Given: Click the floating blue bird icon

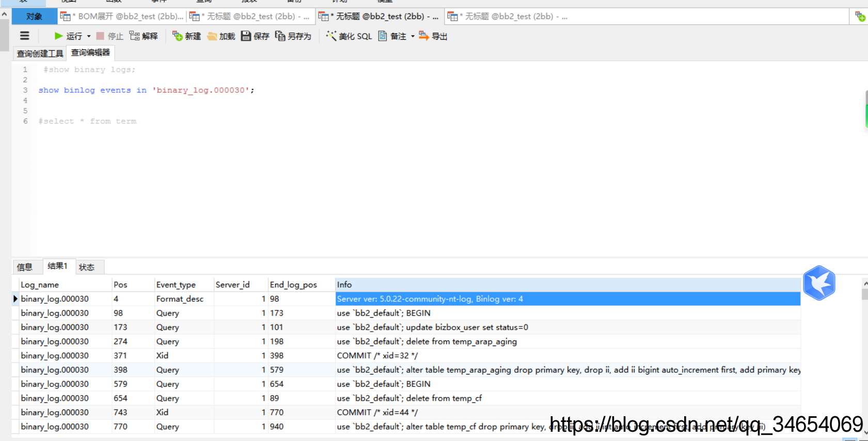Looking at the screenshot, I should tap(819, 283).
